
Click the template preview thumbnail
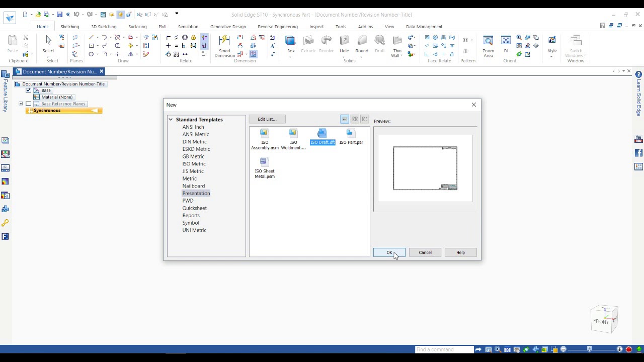(425, 168)
